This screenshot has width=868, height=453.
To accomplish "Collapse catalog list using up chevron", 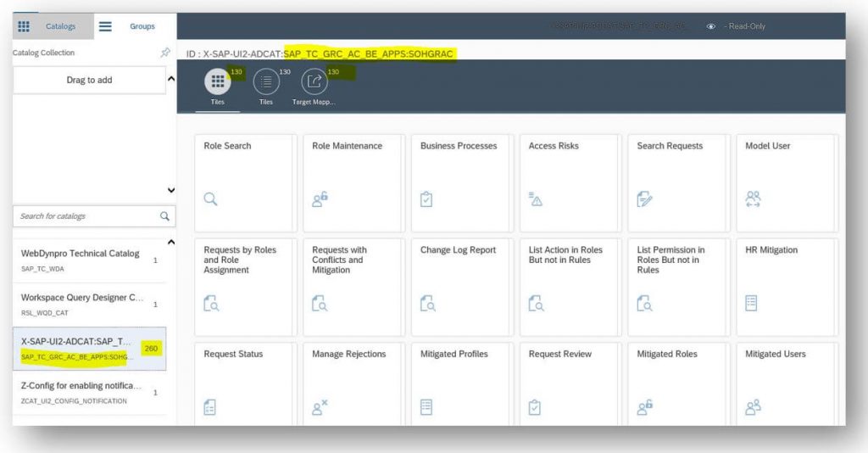I will coord(171,242).
